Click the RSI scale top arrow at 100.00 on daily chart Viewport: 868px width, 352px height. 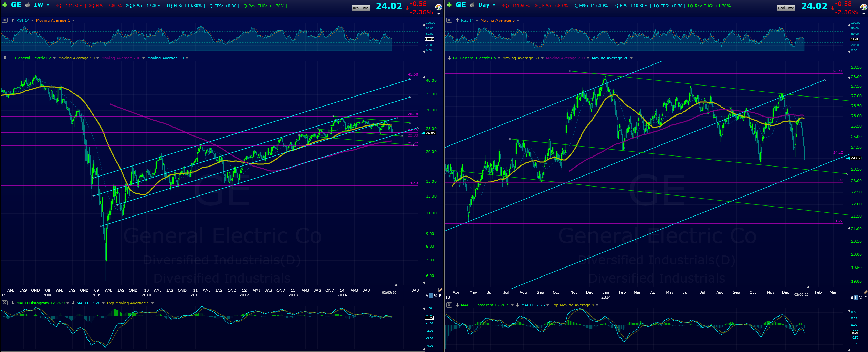[849, 25]
